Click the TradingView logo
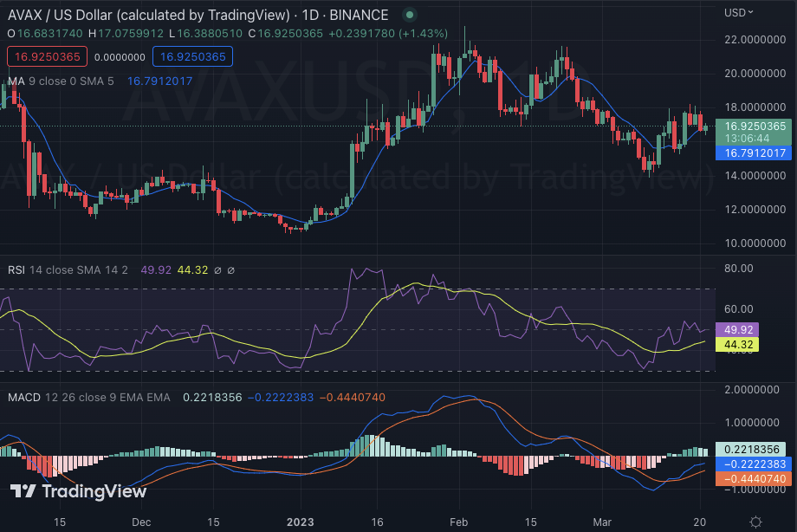Image resolution: width=797 pixels, height=532 pixels. (x=78, y=491)
